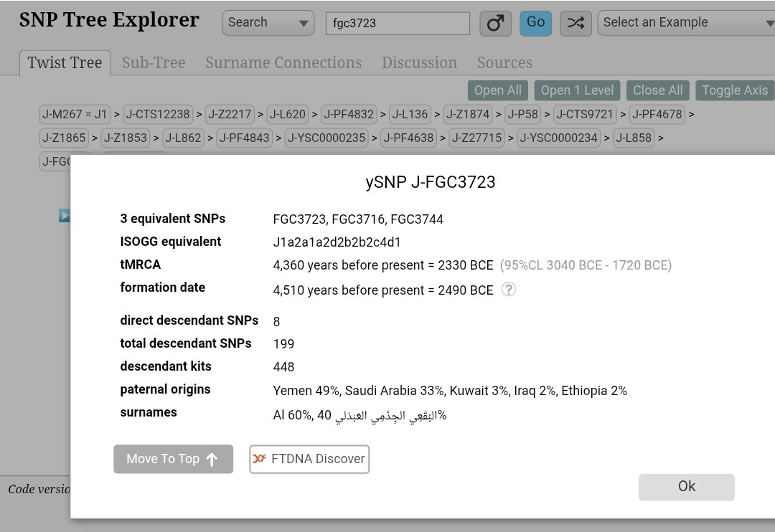Screen dimensions: 775x532
Task: Click the equivalent SNPs value FGC3723, FGC3716, FGC3744
Action: (358, 219)
